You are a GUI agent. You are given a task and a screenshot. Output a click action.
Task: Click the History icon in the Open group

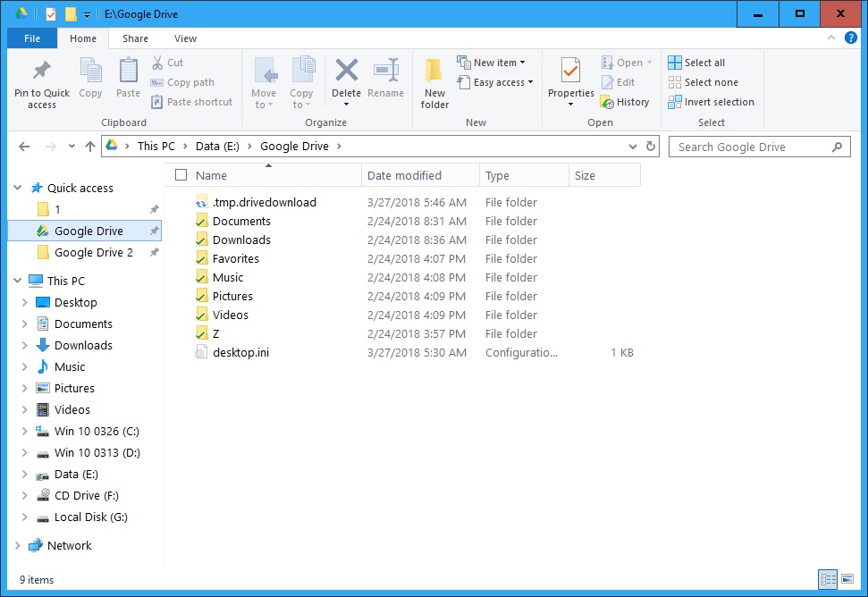pos(625,101)
